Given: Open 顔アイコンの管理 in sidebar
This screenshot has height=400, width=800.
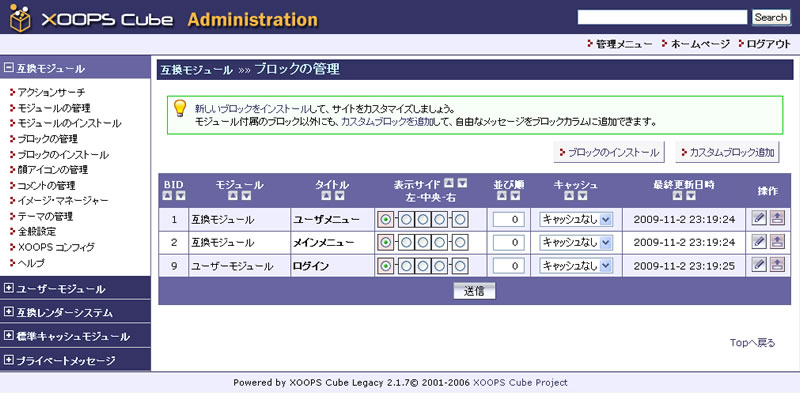Looking at the screenshot, I should [53, 169].
